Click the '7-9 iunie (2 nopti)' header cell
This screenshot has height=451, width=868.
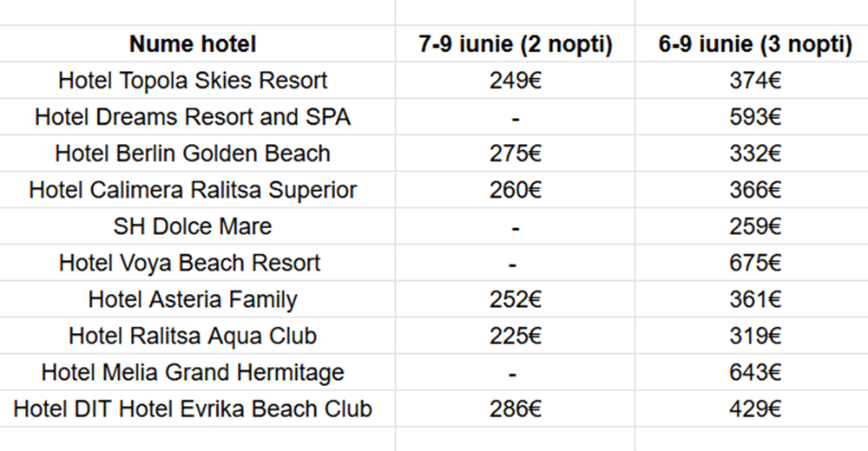coord(516,43)
